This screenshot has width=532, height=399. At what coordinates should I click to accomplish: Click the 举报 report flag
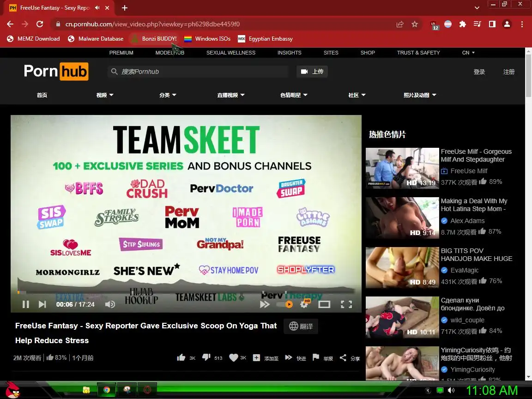click(x=322, y=358)
